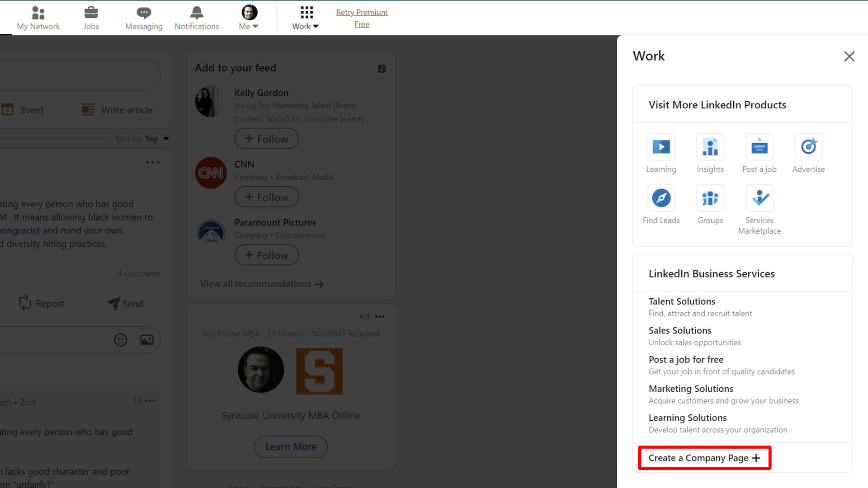
Task: Open the Advertise product icon
Action: [x=808, y=147]
